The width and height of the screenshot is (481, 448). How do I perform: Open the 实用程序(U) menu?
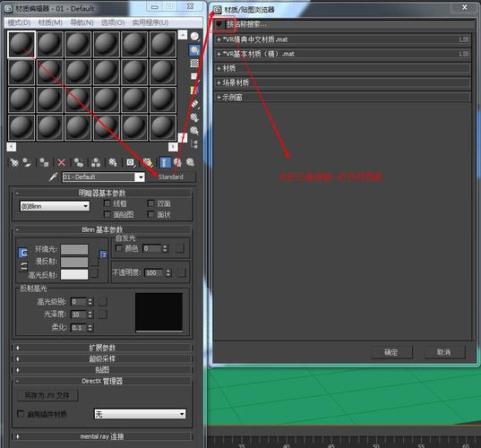point(150,22)
